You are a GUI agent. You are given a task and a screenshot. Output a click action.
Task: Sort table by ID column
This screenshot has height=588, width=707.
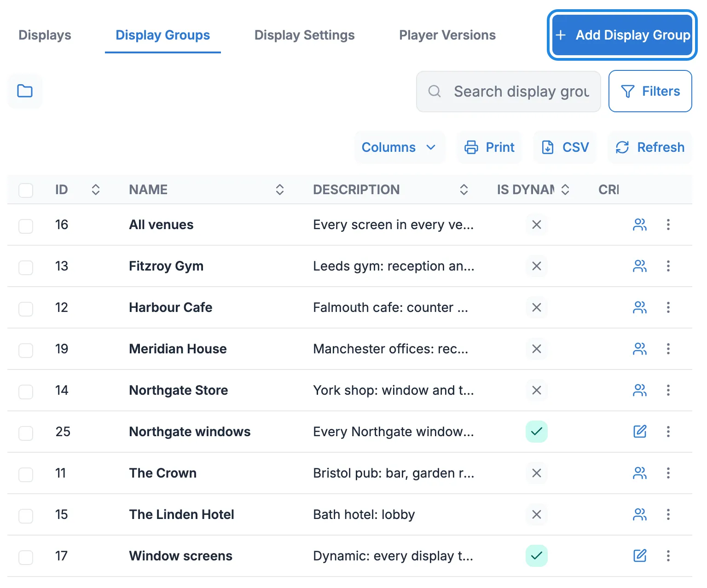tap(96, 190)
